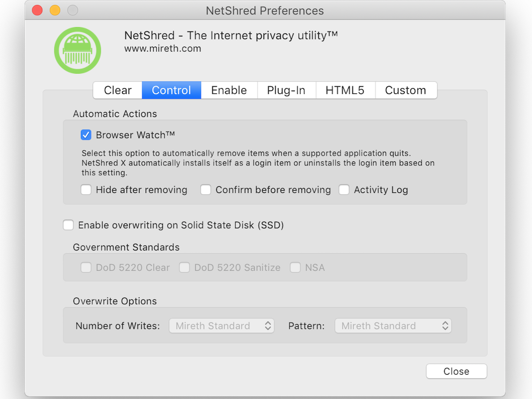Image resolution: width=532 pixels, height=399 pixels.
Task: Tick the DoD 5220 Clear checkbox
Action: pyautogui.click(x=86, y=268)
